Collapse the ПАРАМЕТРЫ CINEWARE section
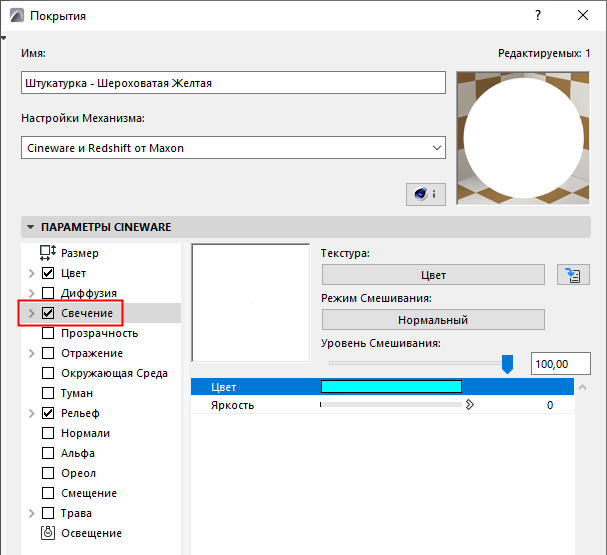The image size is (607, 555). [x=30, y=227]
